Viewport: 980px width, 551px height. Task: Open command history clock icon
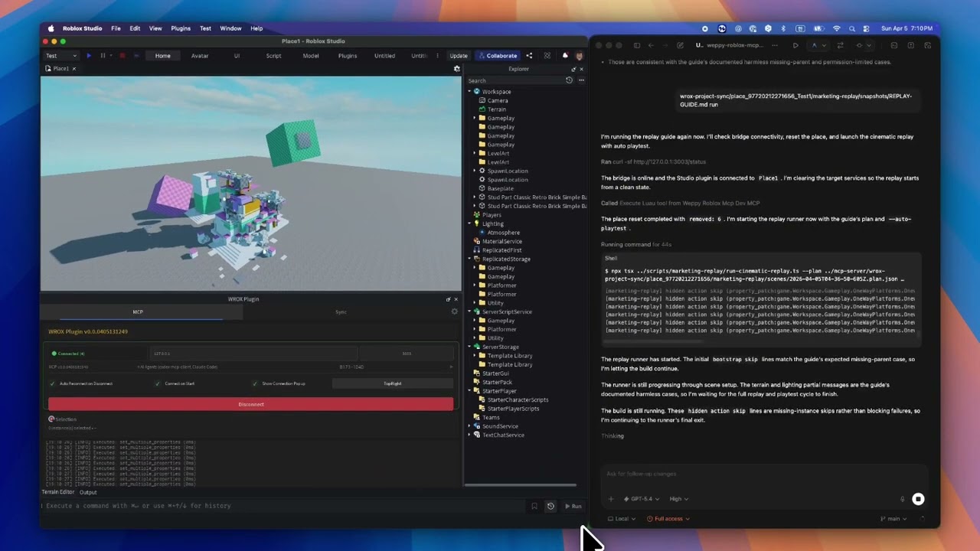pyautogui.click(x=550, y=506)
